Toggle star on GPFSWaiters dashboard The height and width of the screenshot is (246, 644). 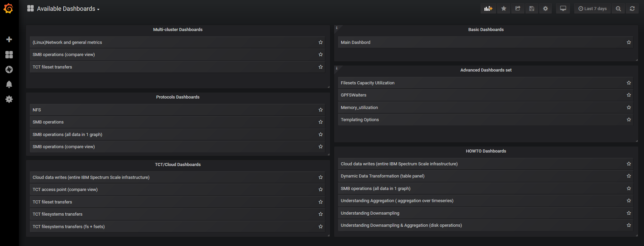[x=629, y=95]
